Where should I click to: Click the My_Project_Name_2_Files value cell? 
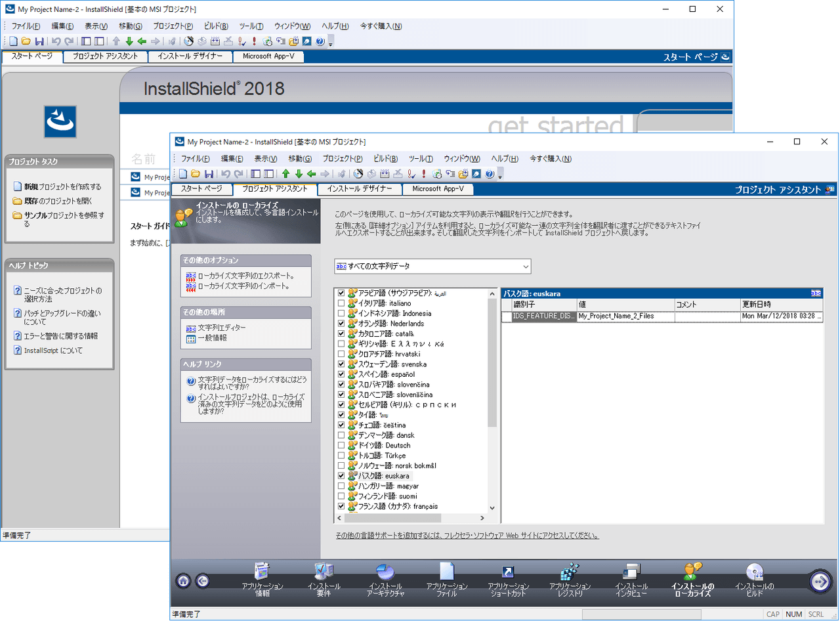[x=625, y=316]
